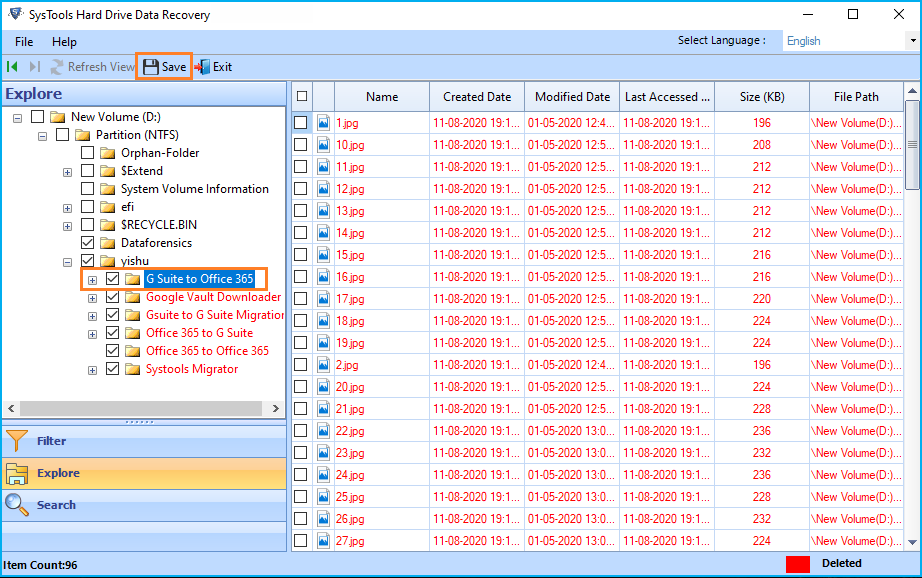Click the image file icon for 15.jpg
Screen dimensions: 922x578
tap(323, 255)
